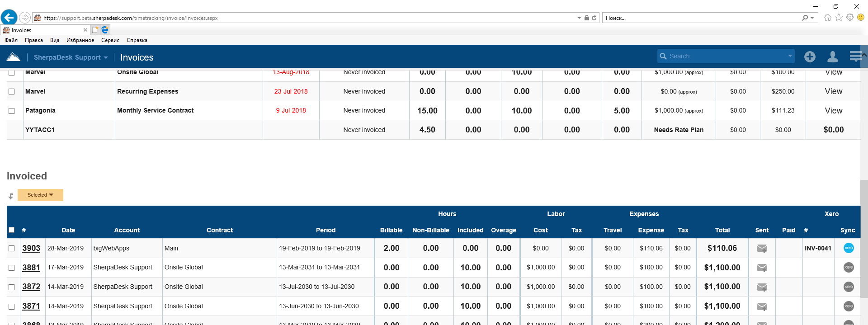Expand the Selected dropdown button

click(x=40, y=195)
